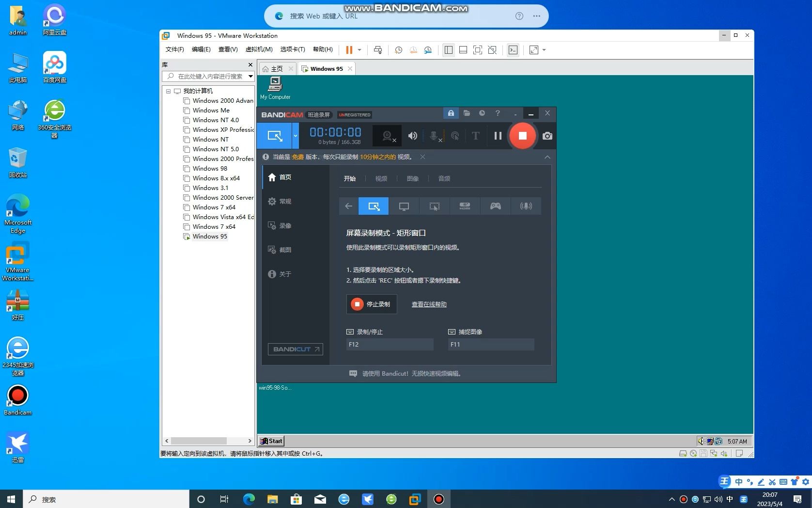Take a VM snapshot icon
The image size is (812, 508).
pos(398,50)
